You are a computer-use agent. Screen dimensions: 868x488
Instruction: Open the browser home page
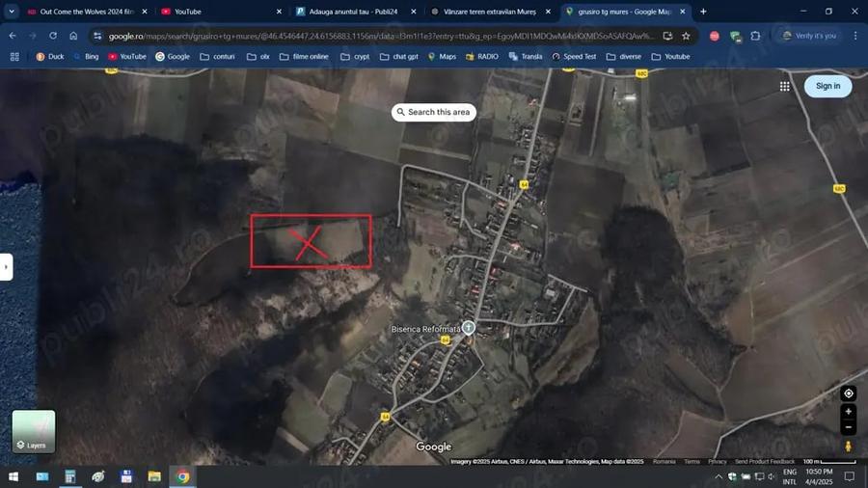(73, 36)
